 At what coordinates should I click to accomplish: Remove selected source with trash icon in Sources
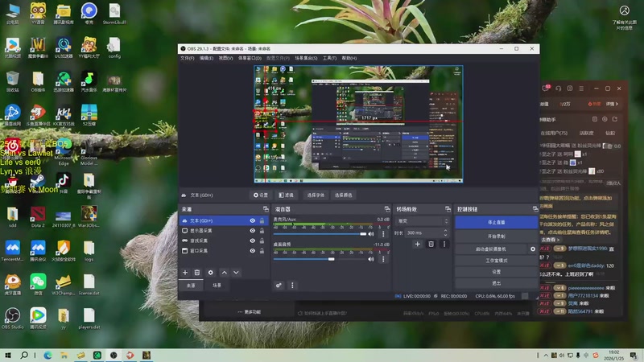197,273
